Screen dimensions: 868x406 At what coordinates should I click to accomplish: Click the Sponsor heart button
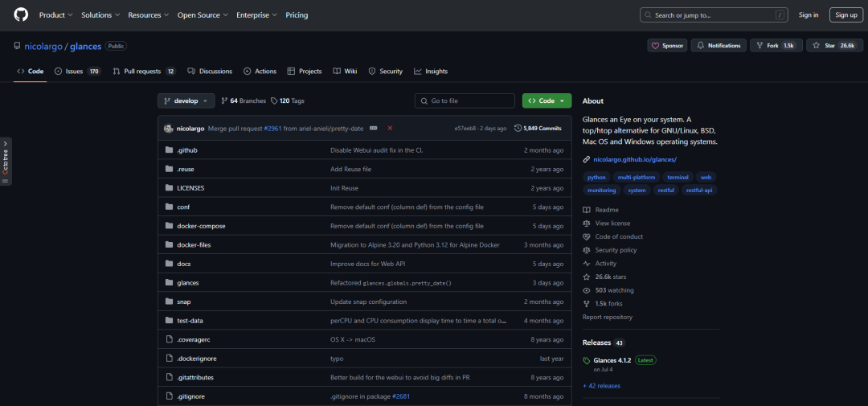[x=667, y=45]
